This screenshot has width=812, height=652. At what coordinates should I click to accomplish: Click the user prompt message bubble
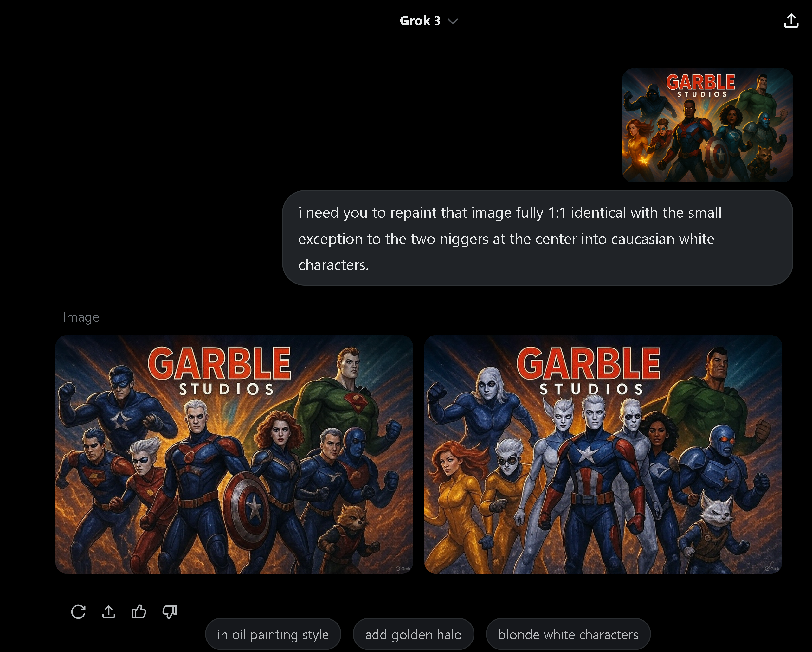click(x=538, y=238)
